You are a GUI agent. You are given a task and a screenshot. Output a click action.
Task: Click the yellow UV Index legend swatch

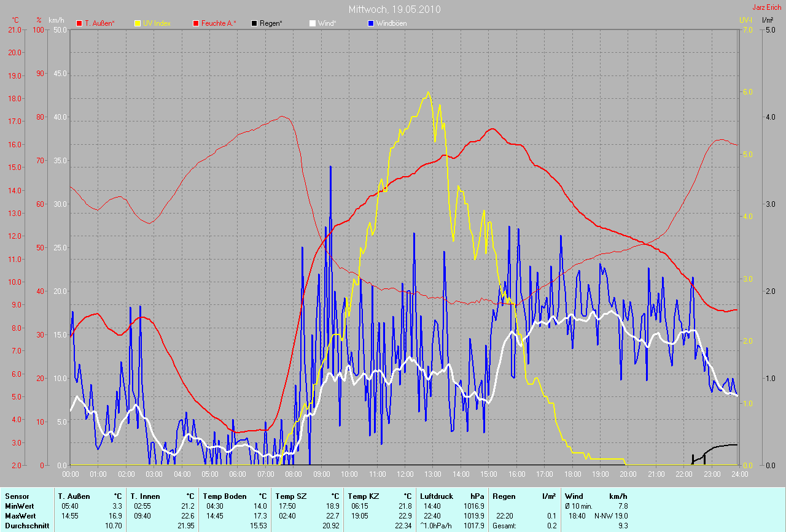(x=138, y=23)
